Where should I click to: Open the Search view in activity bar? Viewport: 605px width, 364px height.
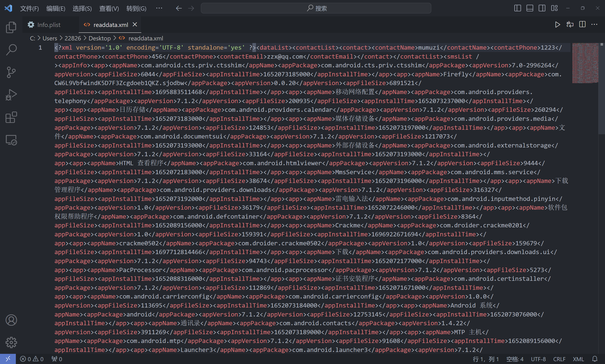11,50
